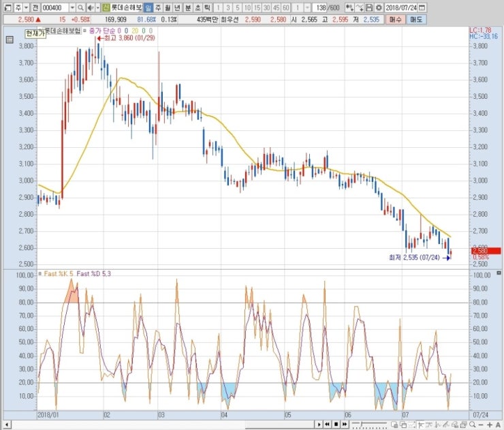
Task: Click the save chart floppy icon
Action: [x=368, y=7]
